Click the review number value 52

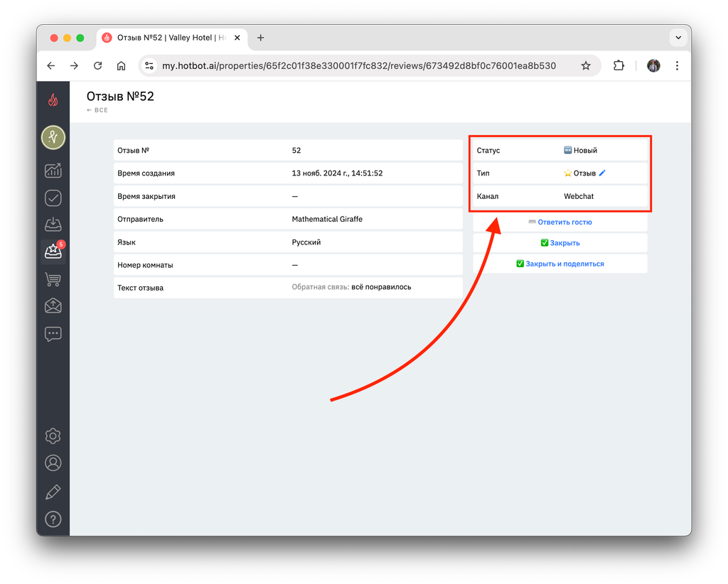point(296,151)
